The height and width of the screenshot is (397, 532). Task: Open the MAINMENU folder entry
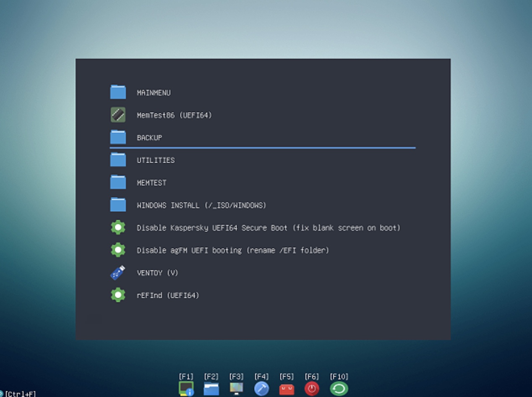click(263, 92)
